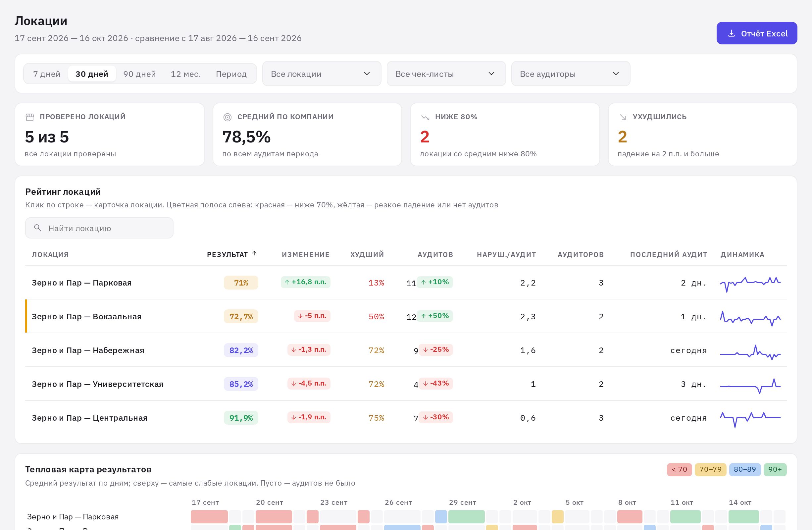Click the store icon on Проверено локаций card
812x530 pixels.
tap(30, 117)
